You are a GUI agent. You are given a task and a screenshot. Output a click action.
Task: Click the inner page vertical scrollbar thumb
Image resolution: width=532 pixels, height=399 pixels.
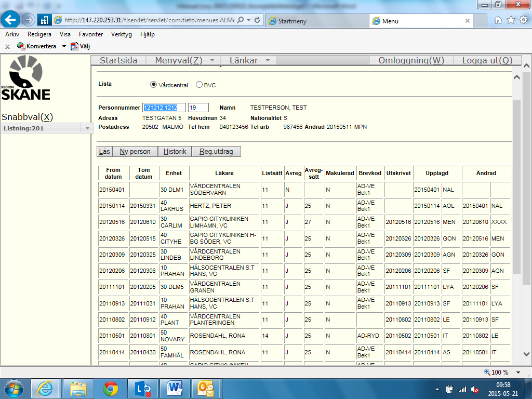[516, 187]
